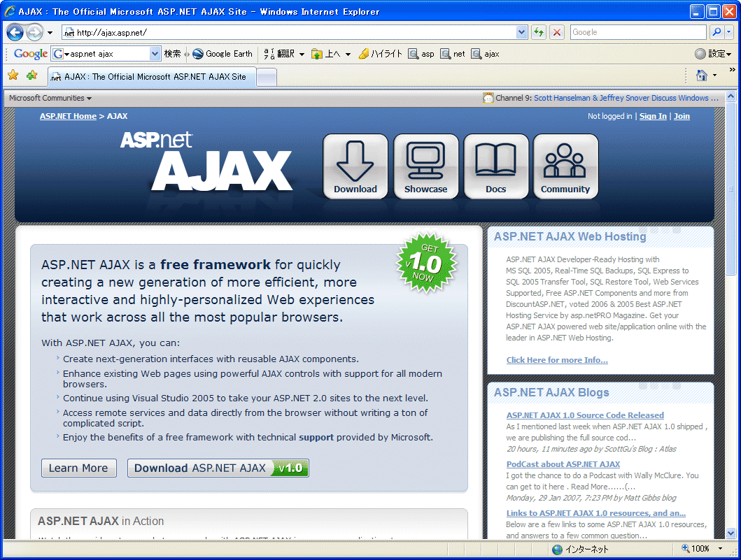Viewport: 741px width, 560px height.
Task: Click the Home page icon
Action: 702,75
